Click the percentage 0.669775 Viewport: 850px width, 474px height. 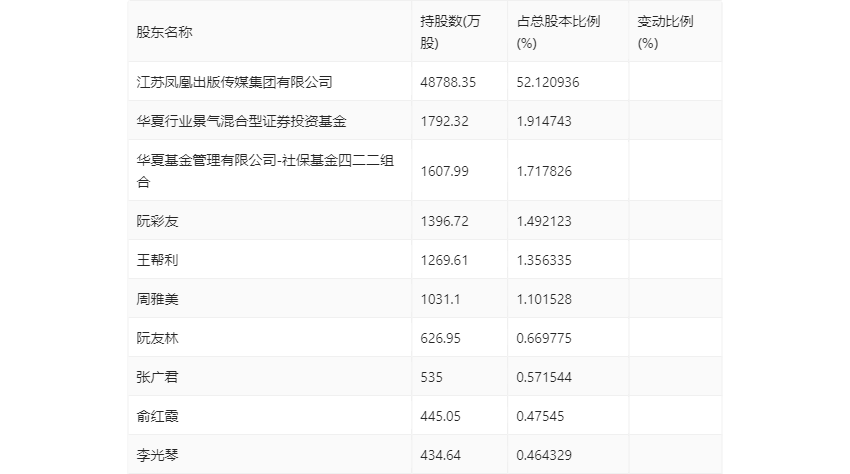click(544, 338)
